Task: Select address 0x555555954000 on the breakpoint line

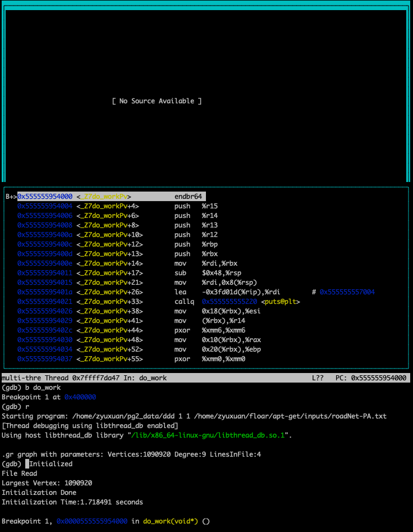Action: click(45, 197)
